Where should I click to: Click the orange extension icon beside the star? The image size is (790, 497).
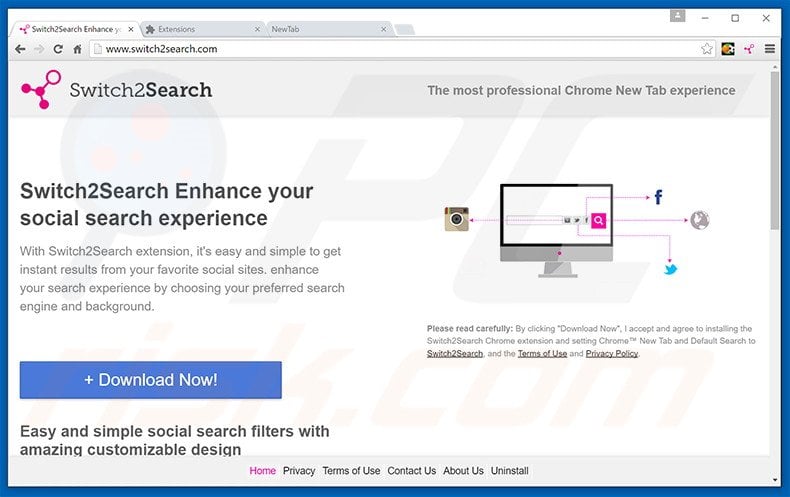point(728,49)
